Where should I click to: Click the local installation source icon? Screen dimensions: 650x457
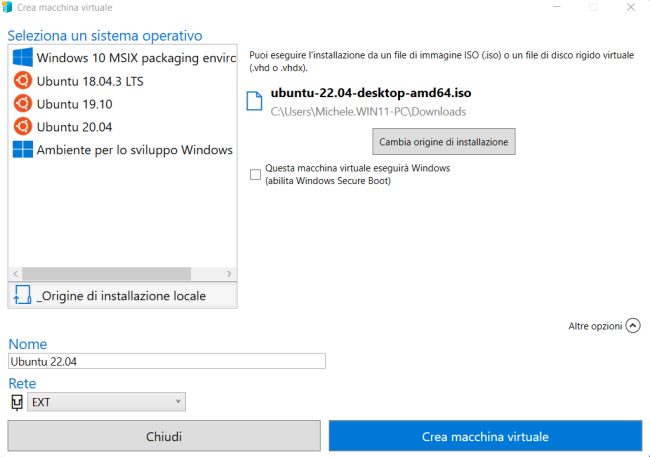pos(22,295)
